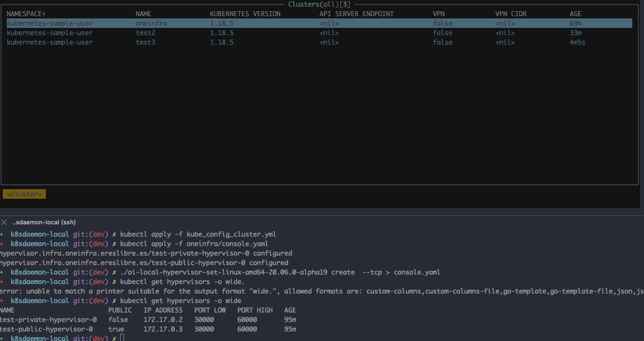
Task: Close the ..sdaemon-local (ssh) tab
Action: pos(4,222)
